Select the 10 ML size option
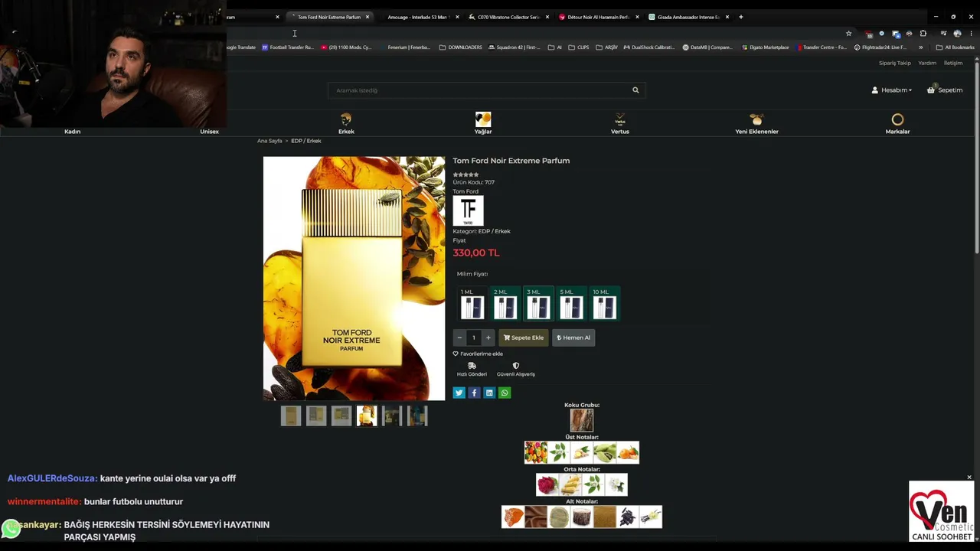 click(604, 304)
